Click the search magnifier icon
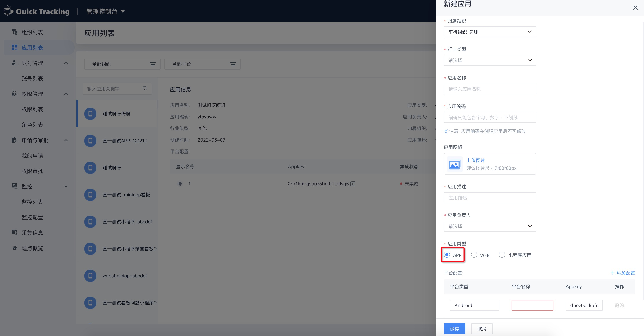644x336 pixels. point(145,88)
